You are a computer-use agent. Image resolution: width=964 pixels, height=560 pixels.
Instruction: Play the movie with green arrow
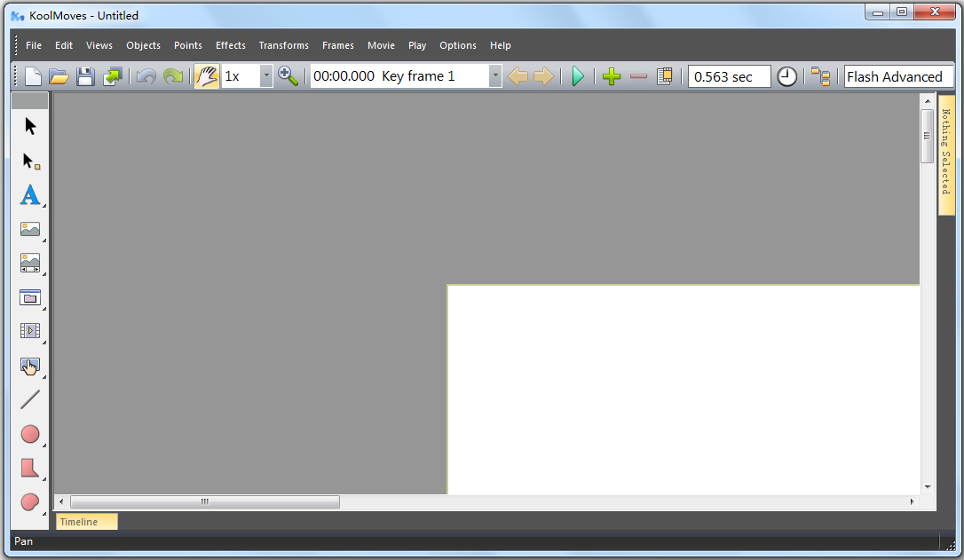(577, 76)
